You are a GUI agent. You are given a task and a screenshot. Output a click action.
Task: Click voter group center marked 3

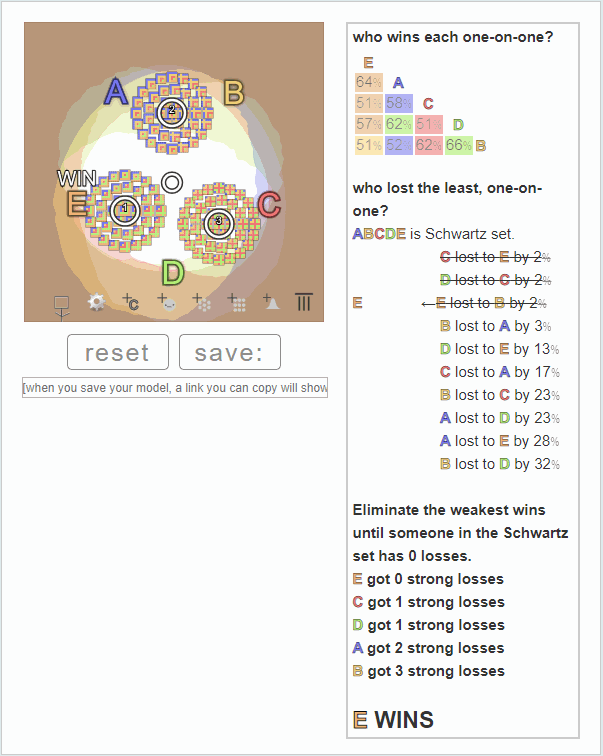coord(218,223)
